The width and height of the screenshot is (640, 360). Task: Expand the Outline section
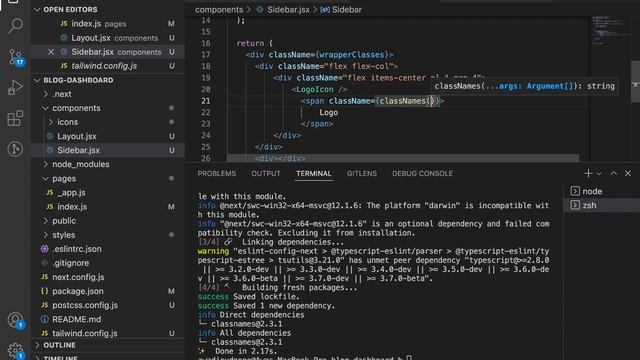pyautogui.click(x=108, y=345)
